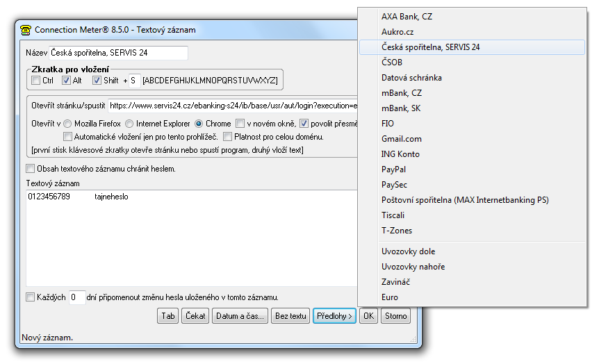
Task: Click the Connection Meter telephone title icon
Action: pos(26,30)
